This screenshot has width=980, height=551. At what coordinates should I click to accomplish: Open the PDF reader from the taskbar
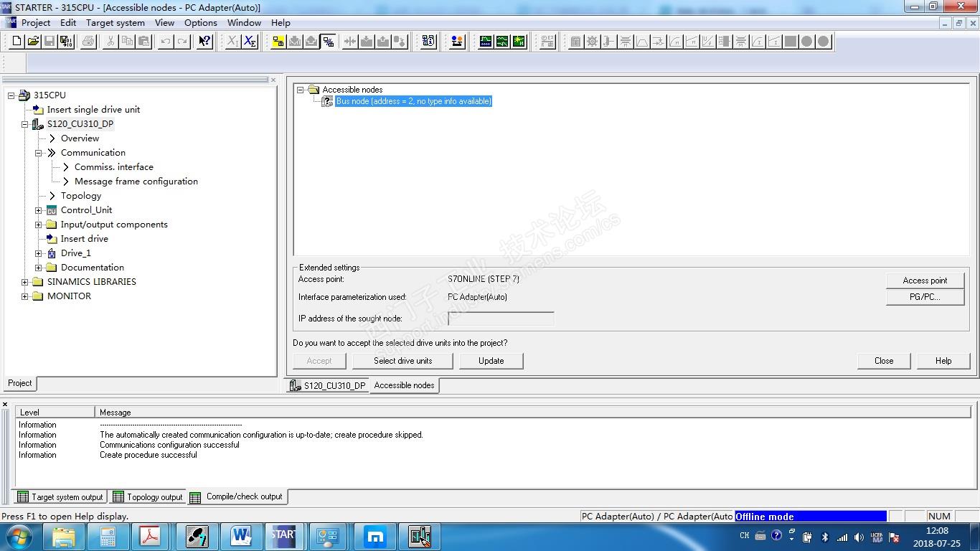pos(151,536)
